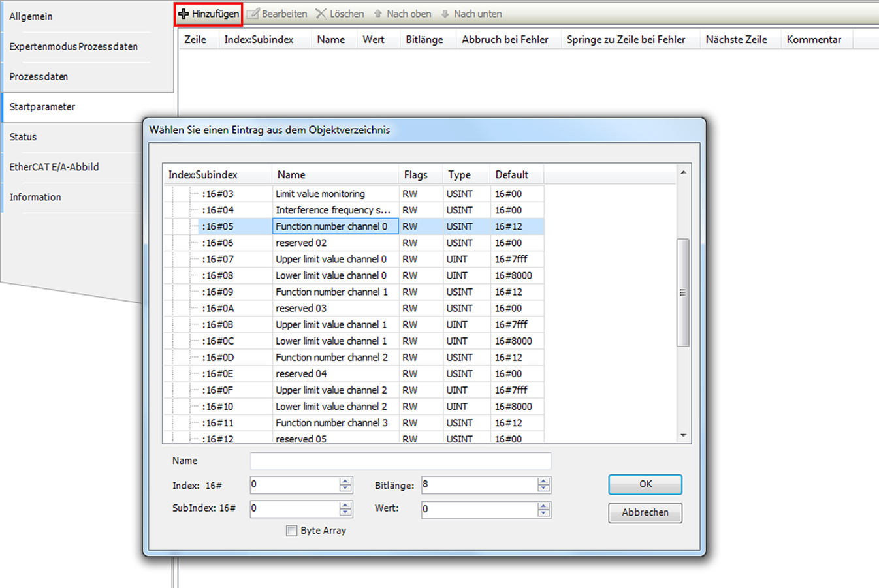Increase the Bitlänge spinner value
Screen dimensions: 879x588
543,481
